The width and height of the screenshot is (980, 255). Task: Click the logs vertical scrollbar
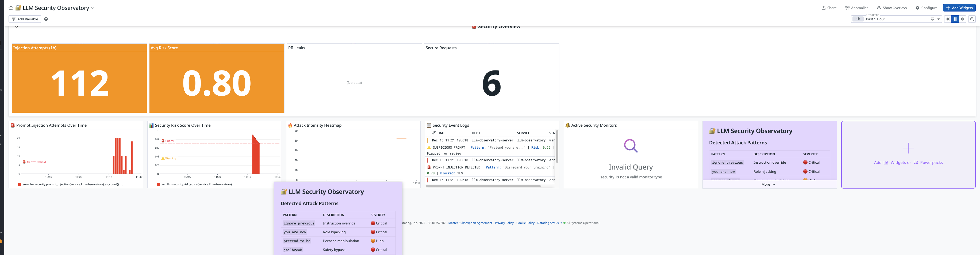click(x=557, y=146)
